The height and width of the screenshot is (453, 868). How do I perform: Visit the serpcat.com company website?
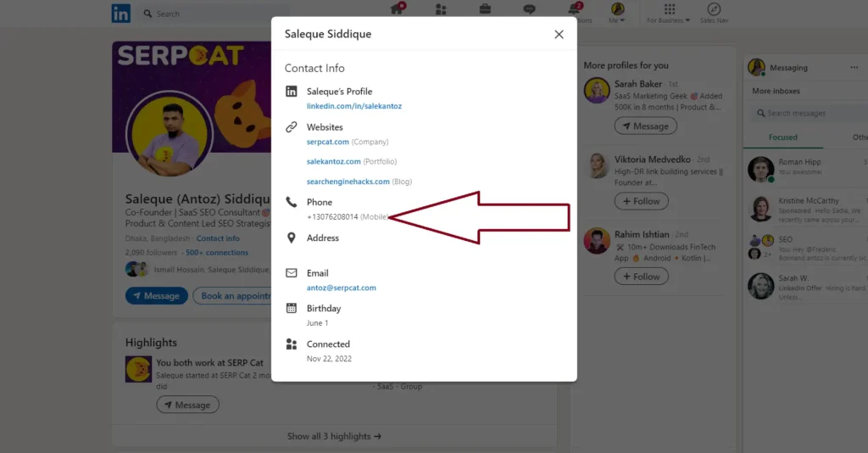click(x=328, y=142)
